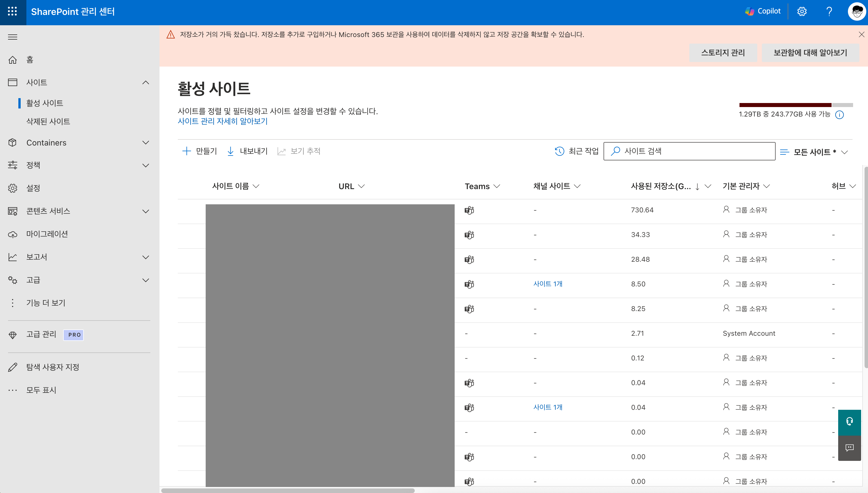Open the app launcher waffle icon
The image size is (868, 493).
pyautogui.click(x=13, y=12)
